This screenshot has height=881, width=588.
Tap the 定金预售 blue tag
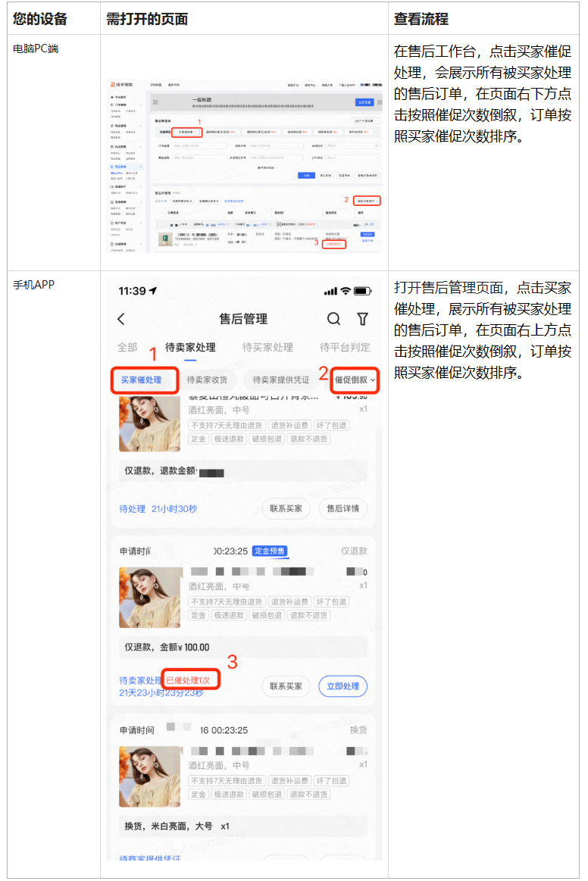(x=270, y=551)
